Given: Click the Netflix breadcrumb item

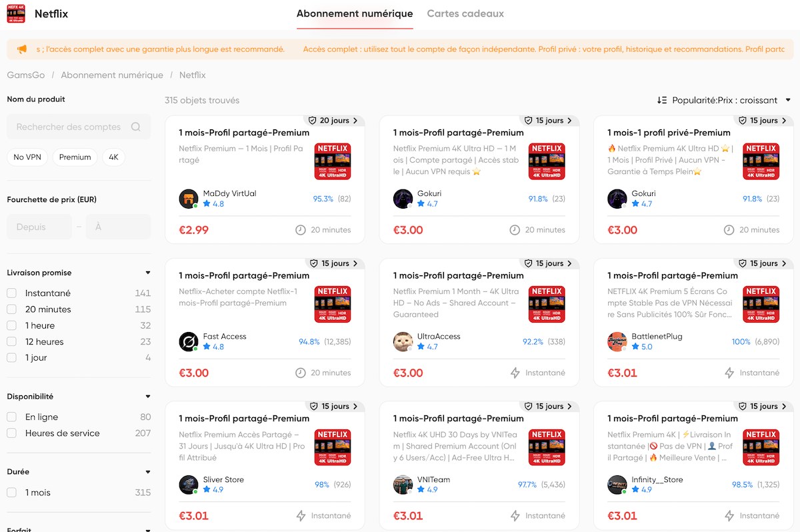Looking at the screenshot, I should (x=193, y=75).
